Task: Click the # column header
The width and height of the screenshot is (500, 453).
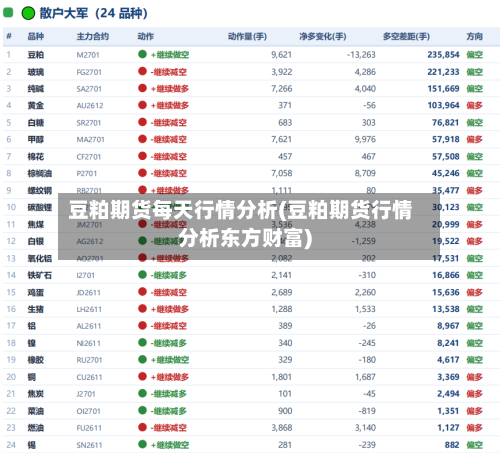Action: 9,36
